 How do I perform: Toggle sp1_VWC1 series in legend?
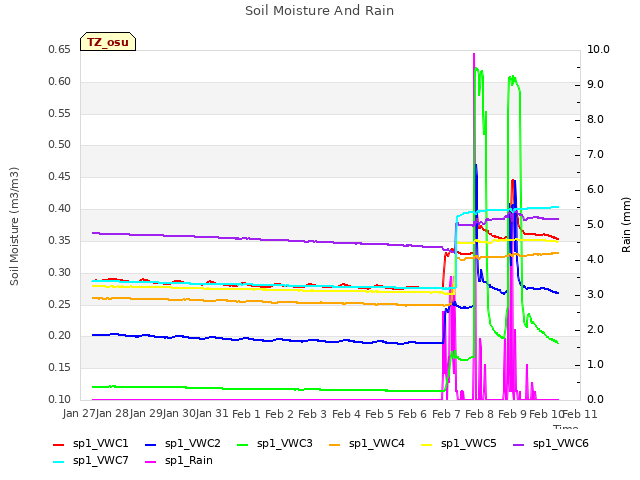(x=91, y=444)
